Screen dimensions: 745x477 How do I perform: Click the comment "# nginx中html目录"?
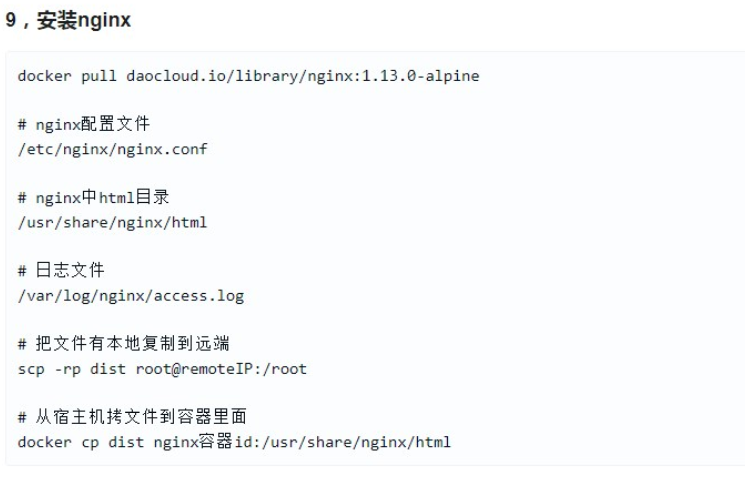coord(93,197)
